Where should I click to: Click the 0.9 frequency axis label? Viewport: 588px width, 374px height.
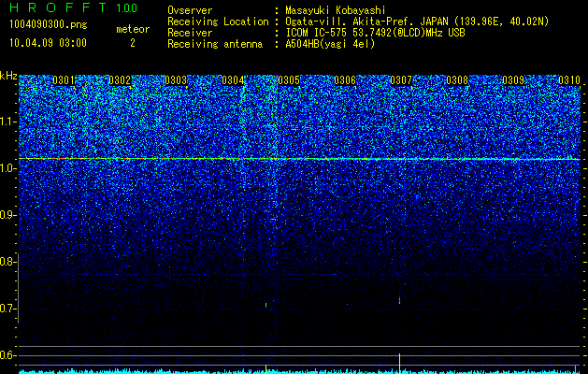(x=7, y=215)
